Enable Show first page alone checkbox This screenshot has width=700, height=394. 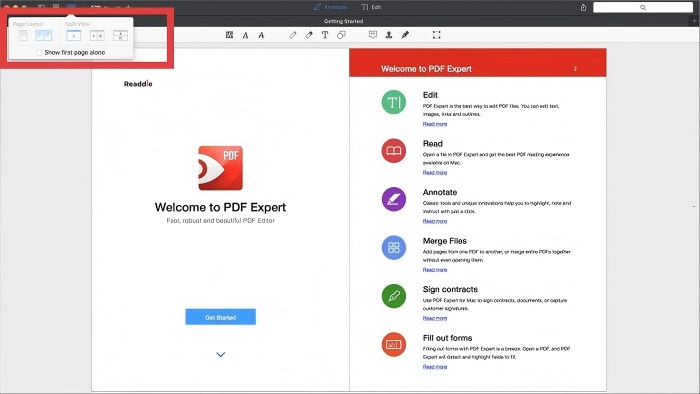pyautogui.click(x=40, y=53)
